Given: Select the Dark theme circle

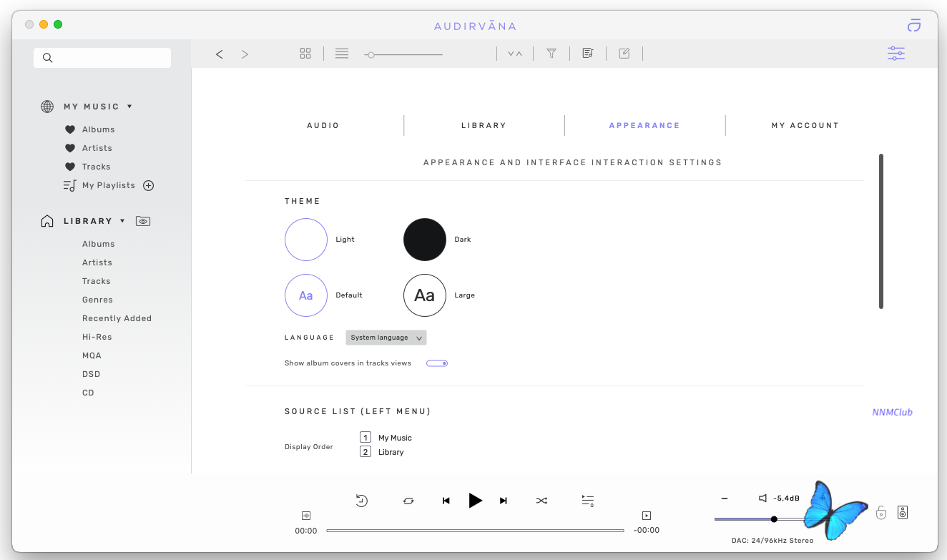Looking at the screenshot, I should pyautogui.click(x=425, y=240).
